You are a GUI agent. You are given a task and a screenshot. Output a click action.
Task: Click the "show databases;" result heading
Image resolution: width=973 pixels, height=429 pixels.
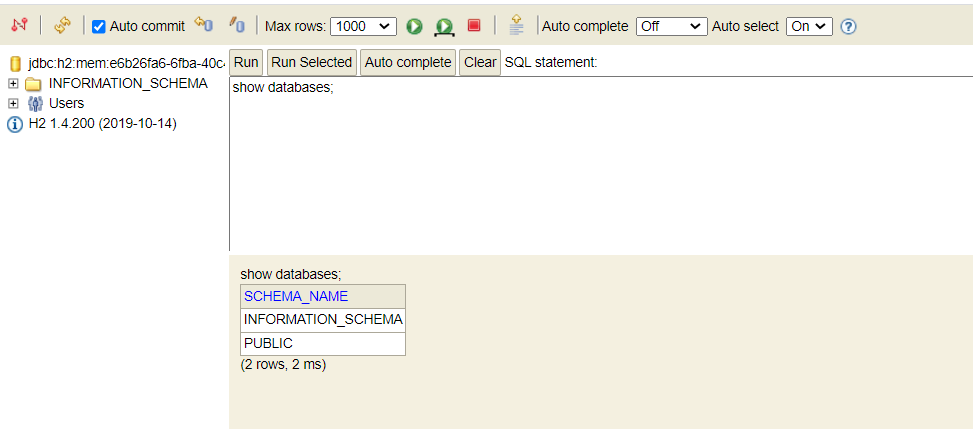tap(291, 274)
